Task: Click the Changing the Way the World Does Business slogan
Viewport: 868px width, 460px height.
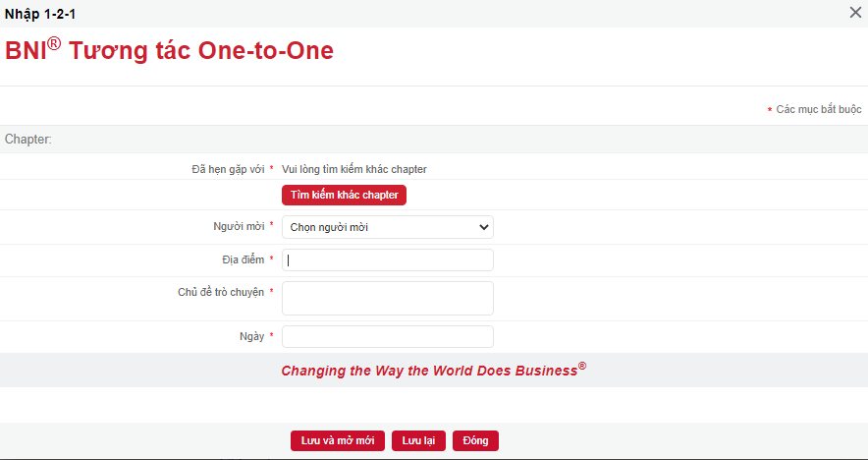Action: click(433, 370)
